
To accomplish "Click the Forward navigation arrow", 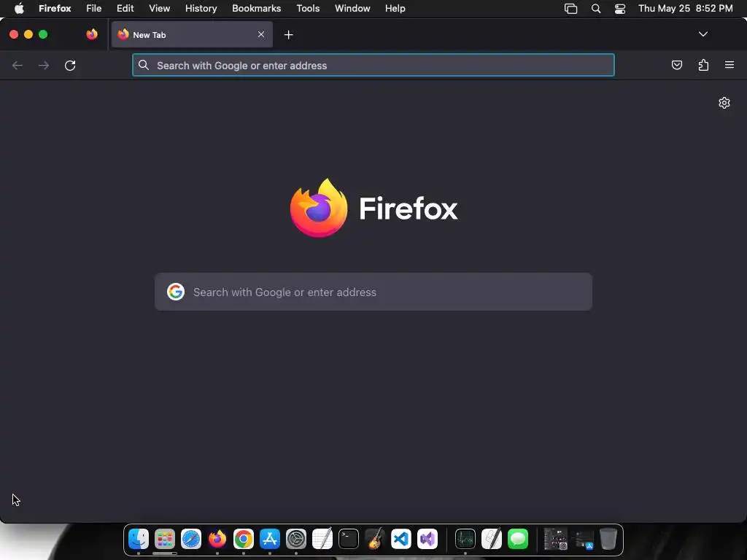I will (44, 65).
